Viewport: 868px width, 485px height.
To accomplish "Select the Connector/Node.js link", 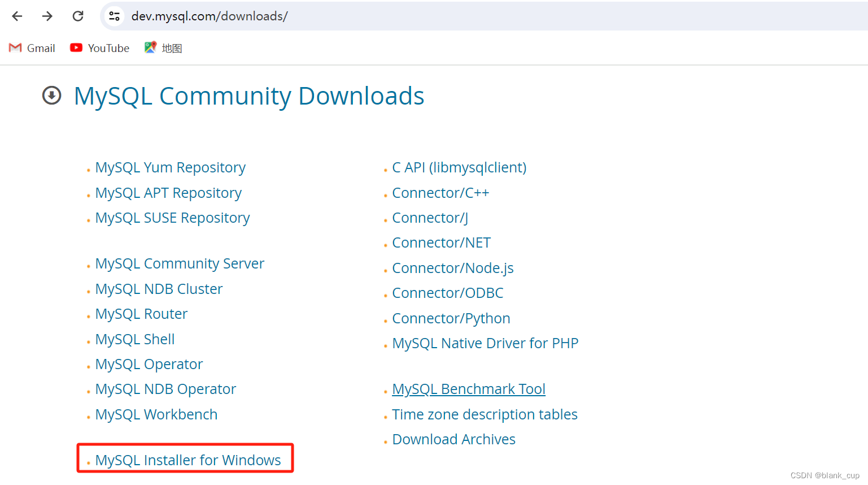I will (453, 268).
